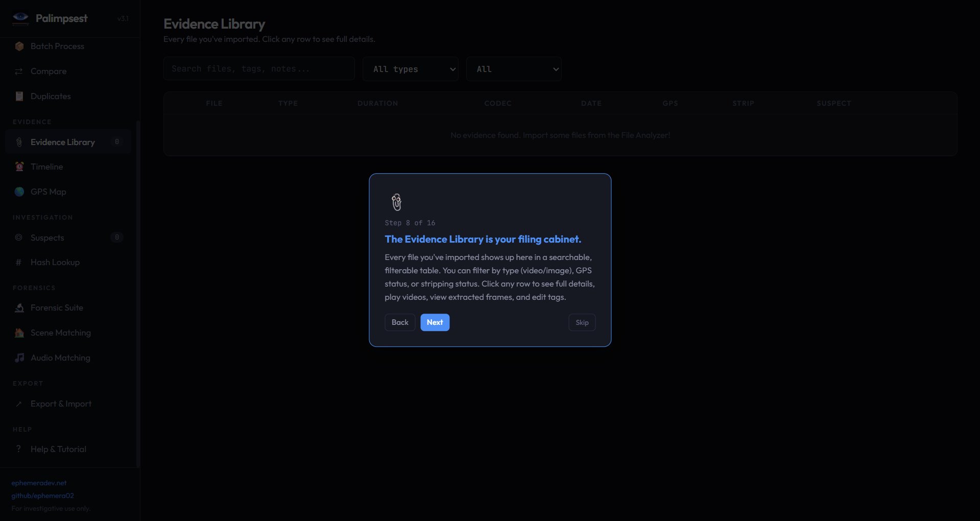
Task: Visit the ephemeradev.net link
Action: (39, 483)
